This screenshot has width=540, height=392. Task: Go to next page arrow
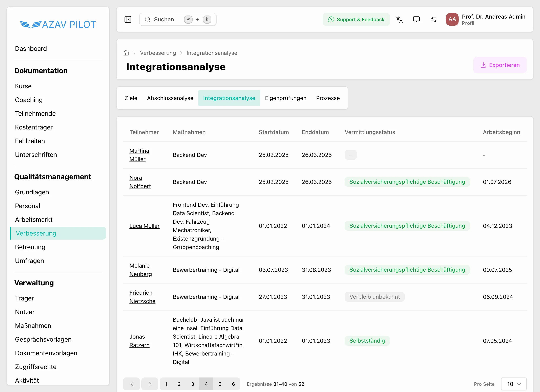[150, 384]
